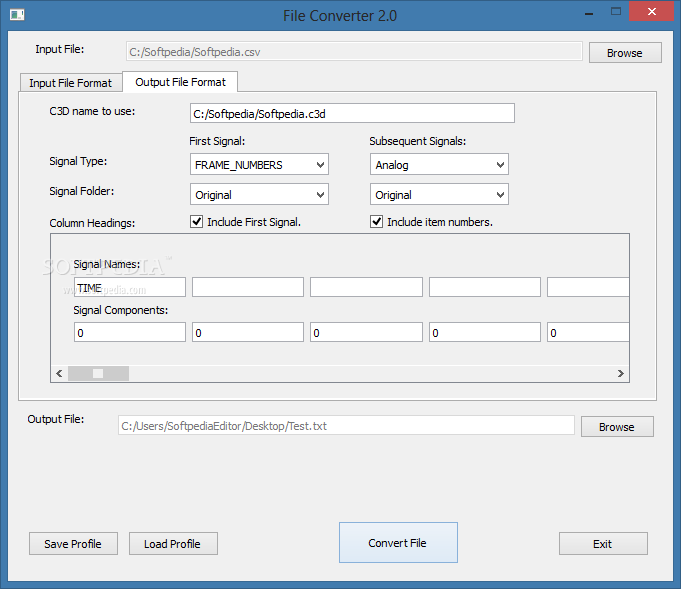Image resolution: width=681 pixels, height=589 pixels.
Task: Open First Signal folder Original dropdown
Action: 259,195
